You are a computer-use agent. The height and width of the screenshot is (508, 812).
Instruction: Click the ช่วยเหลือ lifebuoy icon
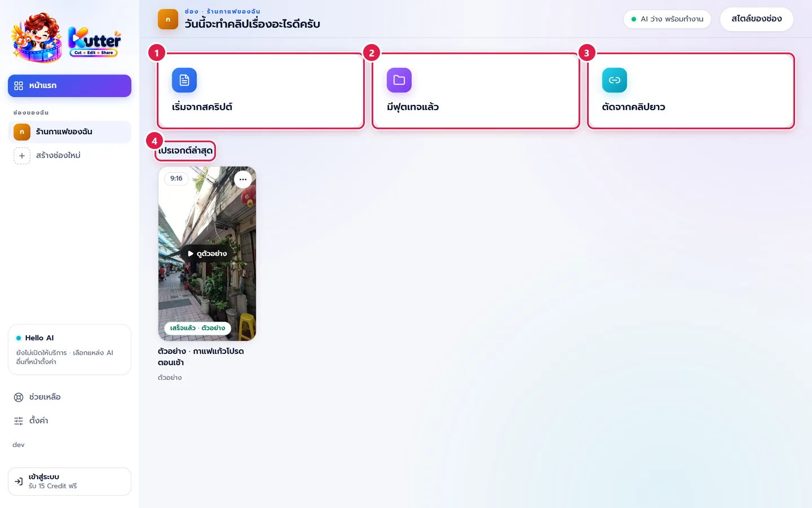(x=19, y=397)
